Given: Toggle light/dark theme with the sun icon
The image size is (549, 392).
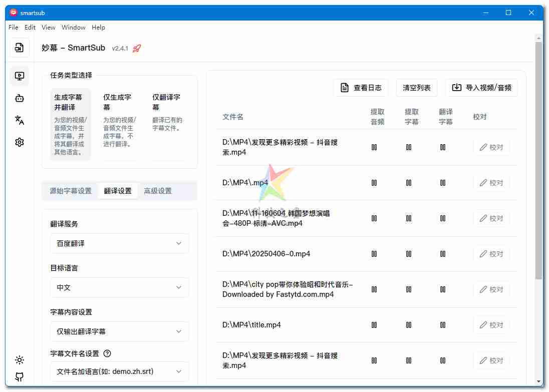Looking at the screenshot, I should click(x=19, y=359).
